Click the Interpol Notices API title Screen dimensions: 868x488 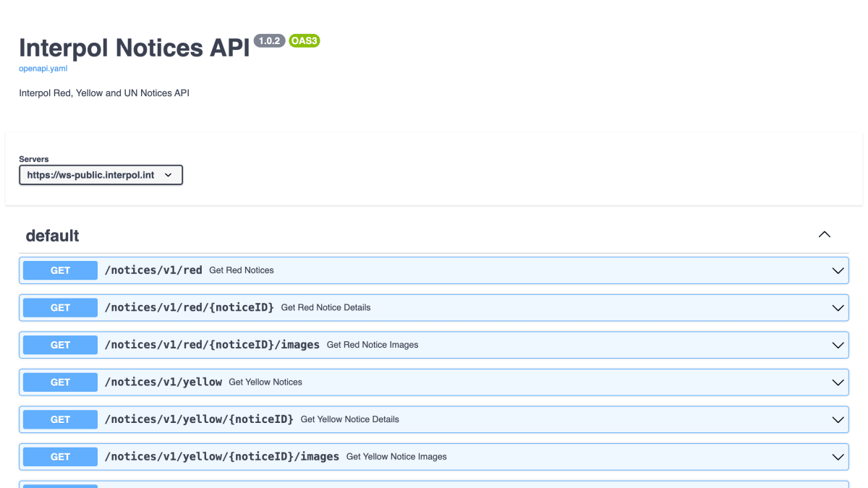(135, 48)
